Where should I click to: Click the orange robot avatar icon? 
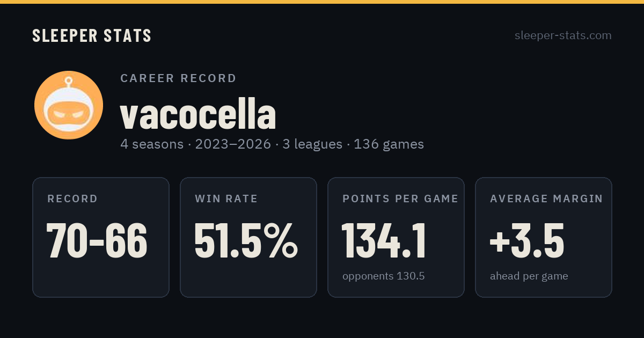(69, 105)
